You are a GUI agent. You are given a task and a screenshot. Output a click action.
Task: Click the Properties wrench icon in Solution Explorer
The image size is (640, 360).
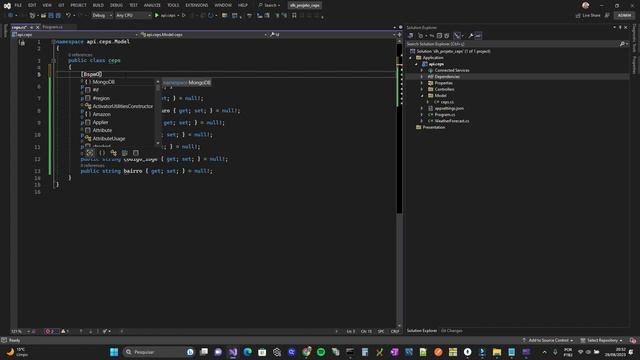pyautogui.click(x=470, y=36)
